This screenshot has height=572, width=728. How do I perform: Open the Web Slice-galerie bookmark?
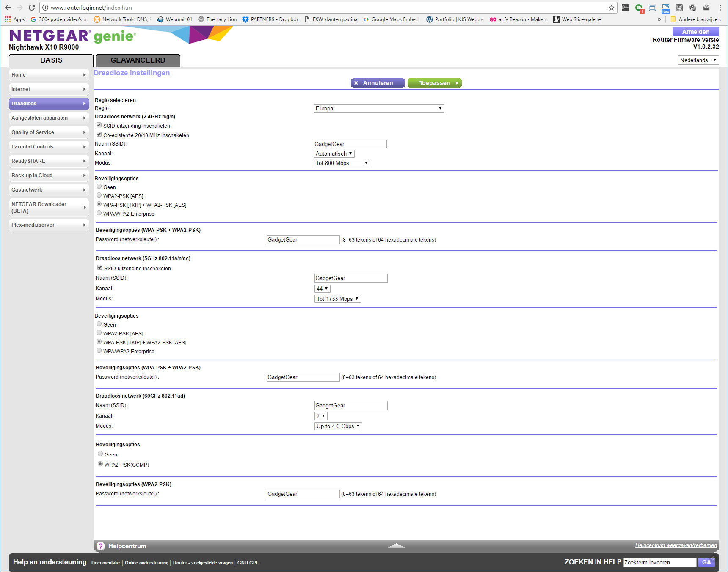click(x=577, y=19)
